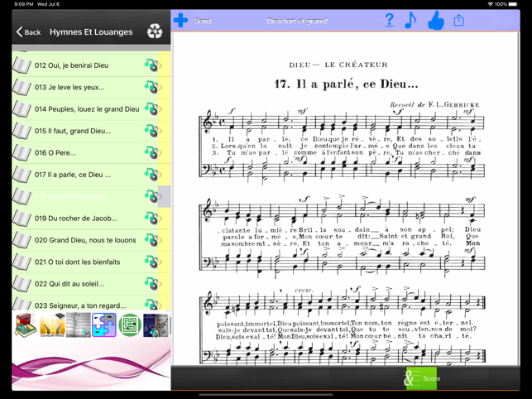Play audio icon for 019 Du rocher de Jacob
Viewport: 532px width, 399px height.
[x=151, y=218]
